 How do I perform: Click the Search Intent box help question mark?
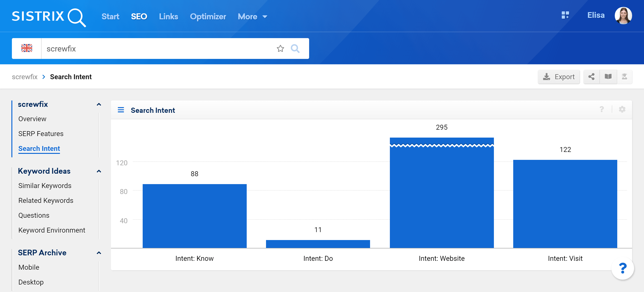pyautogui.click(x=601, y=109)
